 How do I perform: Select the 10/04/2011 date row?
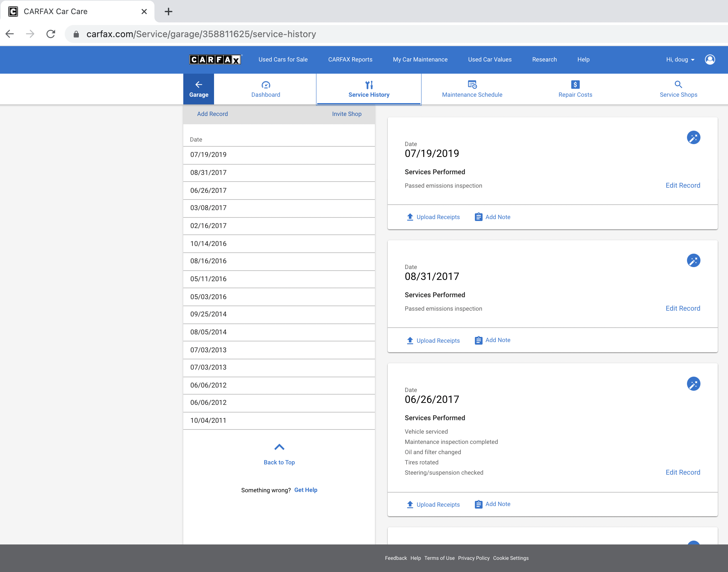coord(279,421)
